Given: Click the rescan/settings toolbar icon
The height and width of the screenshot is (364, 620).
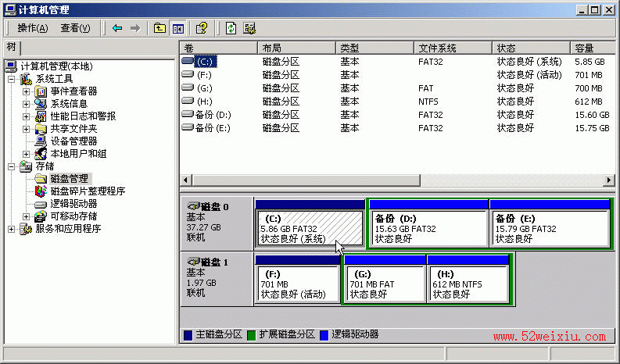Looking at the screenshot, I should click(249, 28).
